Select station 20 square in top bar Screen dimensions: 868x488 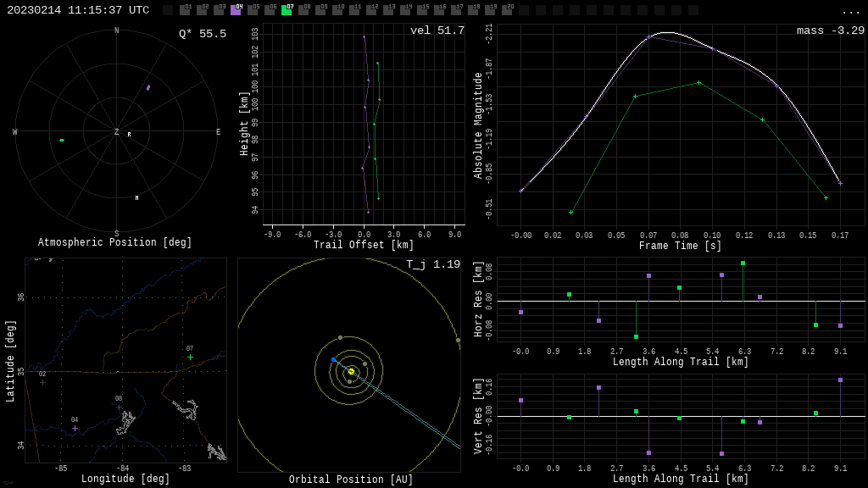click(x=507, y=10)
